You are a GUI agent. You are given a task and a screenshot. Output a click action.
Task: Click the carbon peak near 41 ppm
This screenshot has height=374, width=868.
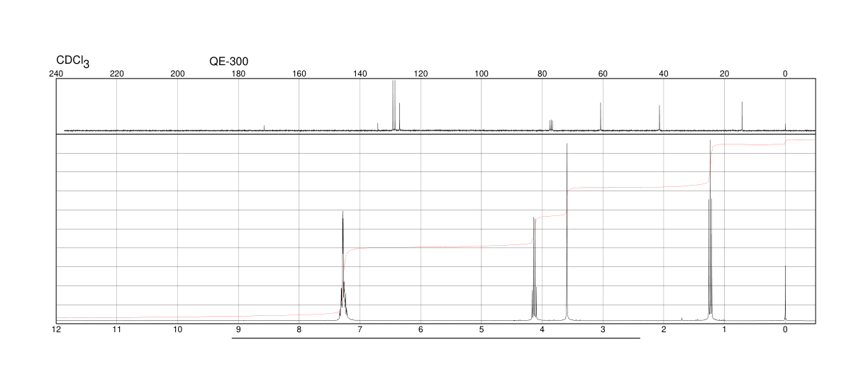pos(660,118)
